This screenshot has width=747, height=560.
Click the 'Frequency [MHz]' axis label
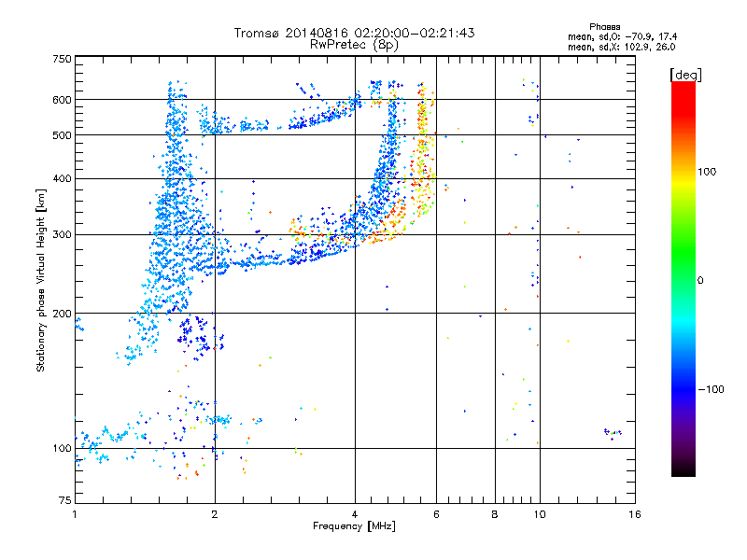tap(354, 526)
